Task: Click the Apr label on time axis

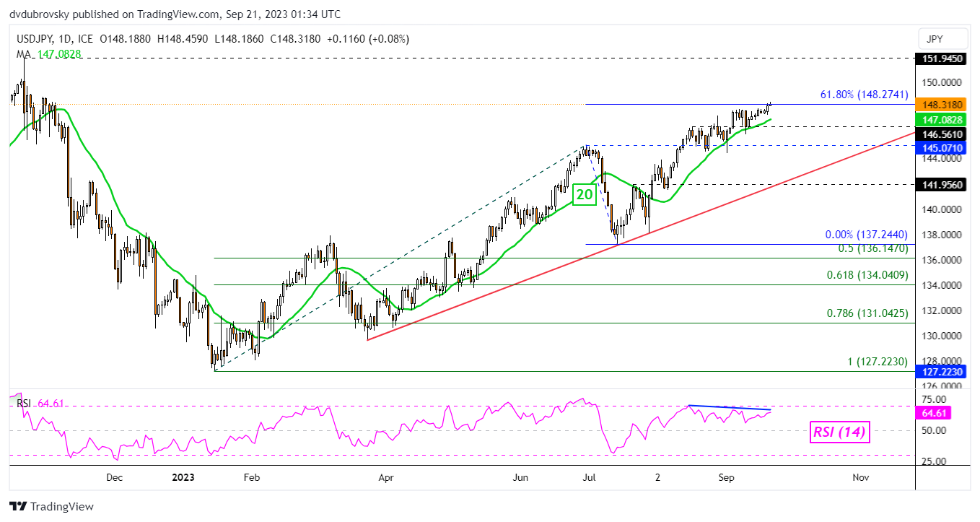Action: click(385, 477)
